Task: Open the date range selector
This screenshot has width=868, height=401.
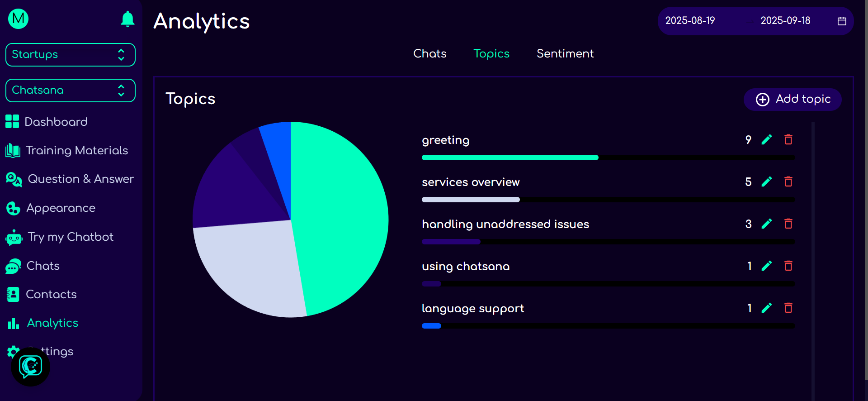Action: (x=755, y=21)
